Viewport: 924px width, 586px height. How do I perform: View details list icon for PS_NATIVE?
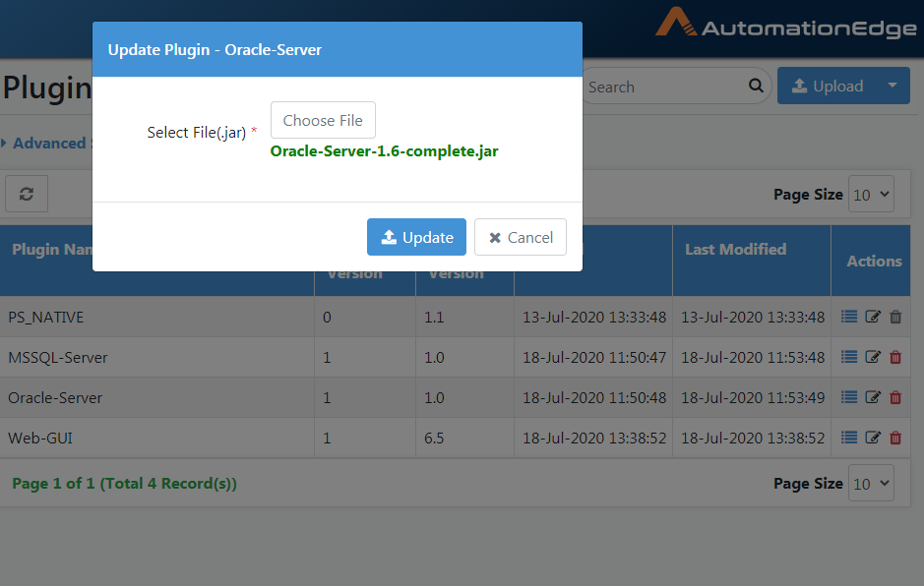[x=849, y=317]
